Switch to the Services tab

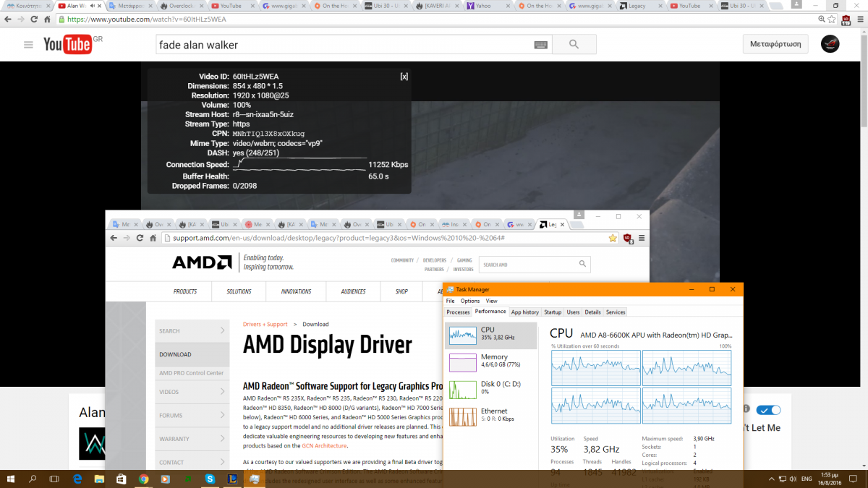point(616,312)
